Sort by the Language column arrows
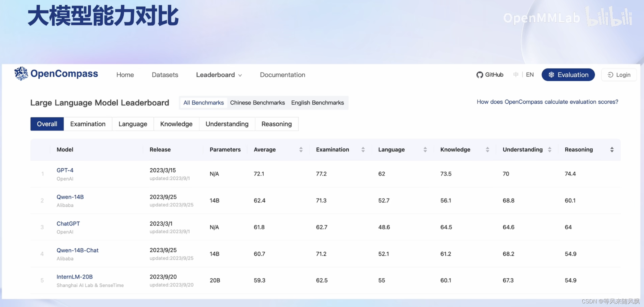 pos(425,150)
